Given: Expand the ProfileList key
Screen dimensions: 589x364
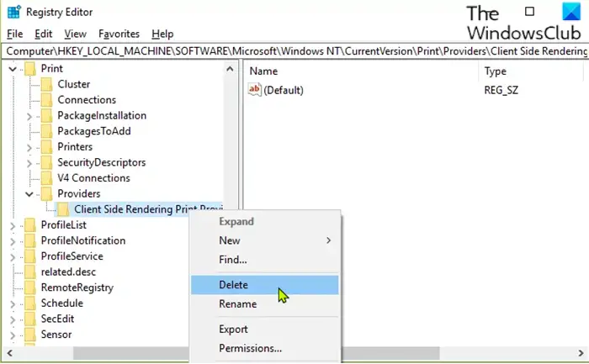Looking at the screenshot, I should click(x=13, y=226).
